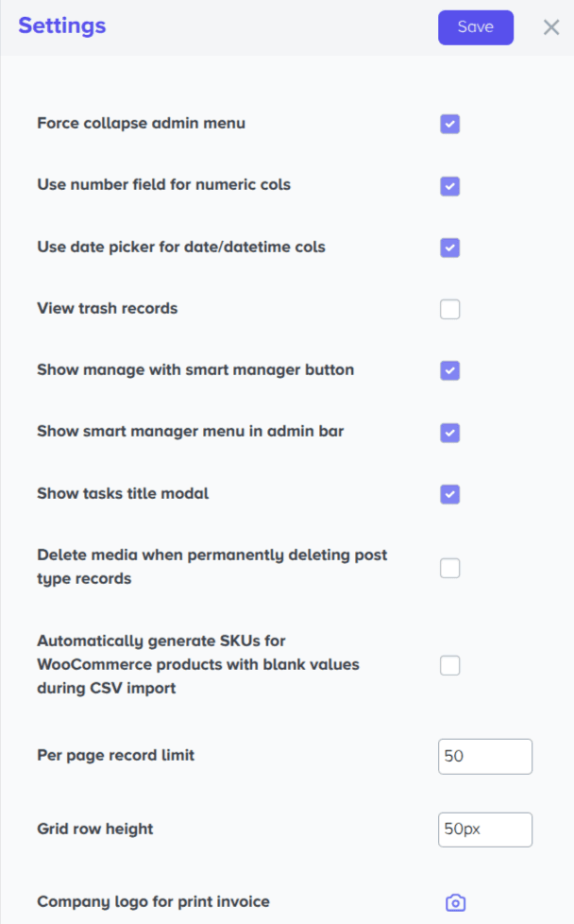The width and height of the screenshot is (574, 924).
Task: Click the Grid row height label
Action: pos(94,830)
